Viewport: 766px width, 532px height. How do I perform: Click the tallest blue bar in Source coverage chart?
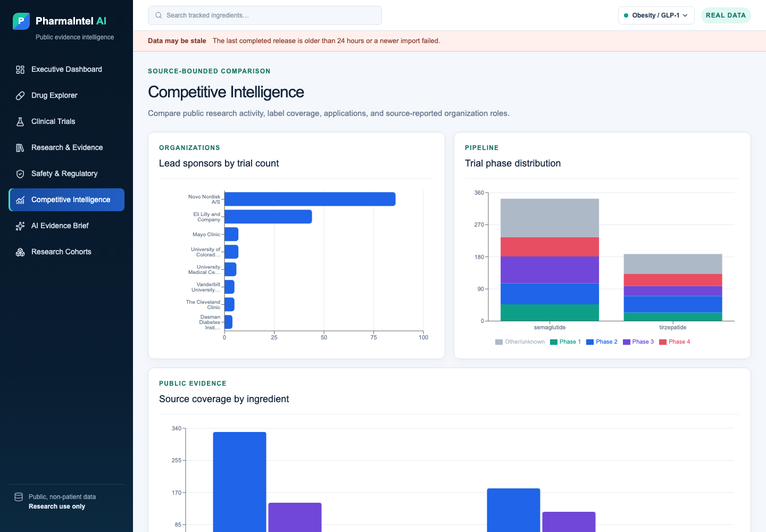point(239,481)
